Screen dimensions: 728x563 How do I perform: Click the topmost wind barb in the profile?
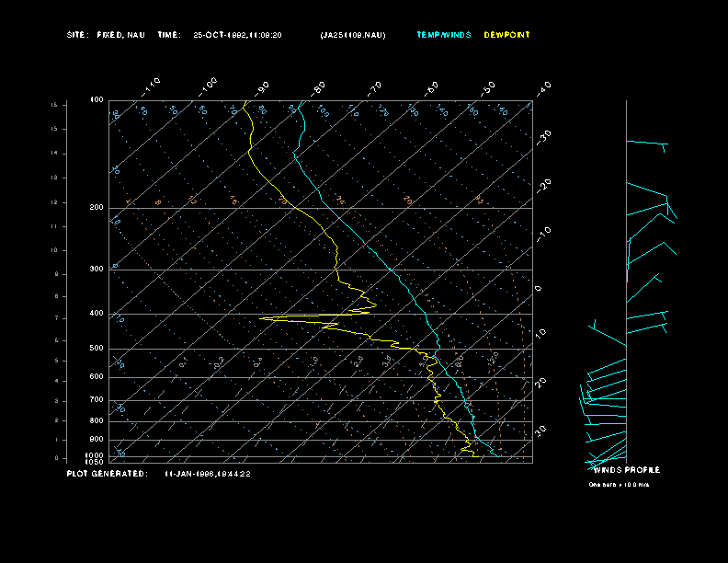click(647, 143)
